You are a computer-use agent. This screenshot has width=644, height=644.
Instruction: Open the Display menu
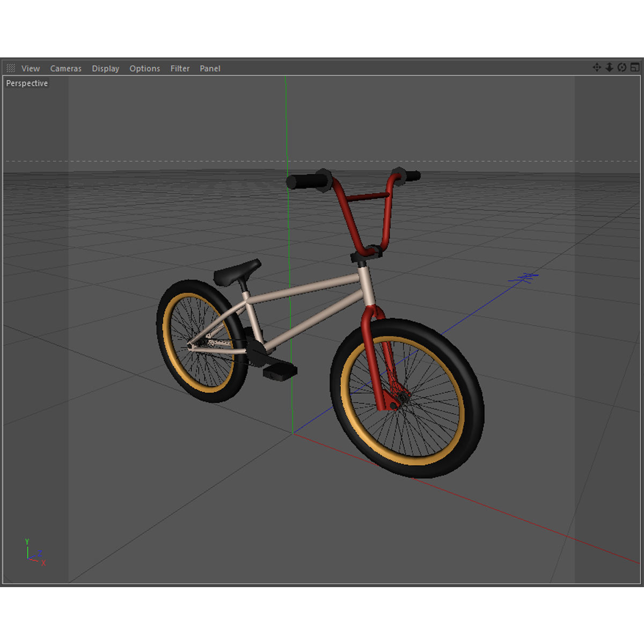tap(105, 68)
